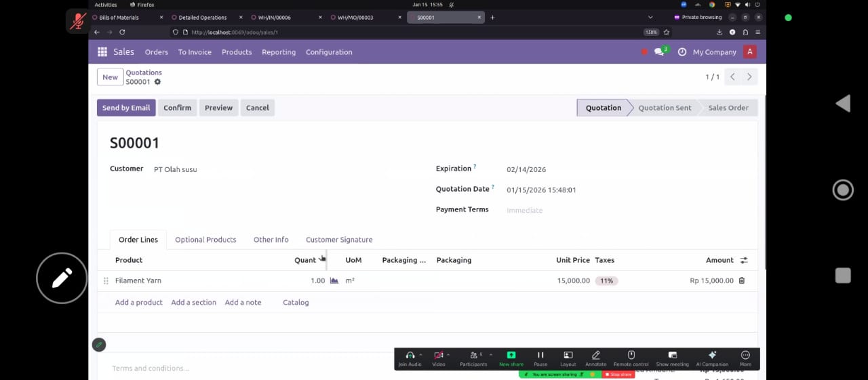Expand the Join Audio options arrow
868x380 pixels.
[420, 354]
